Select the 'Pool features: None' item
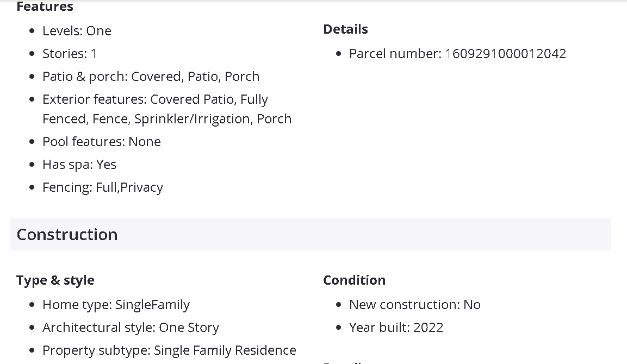 (x=102, y=142)
